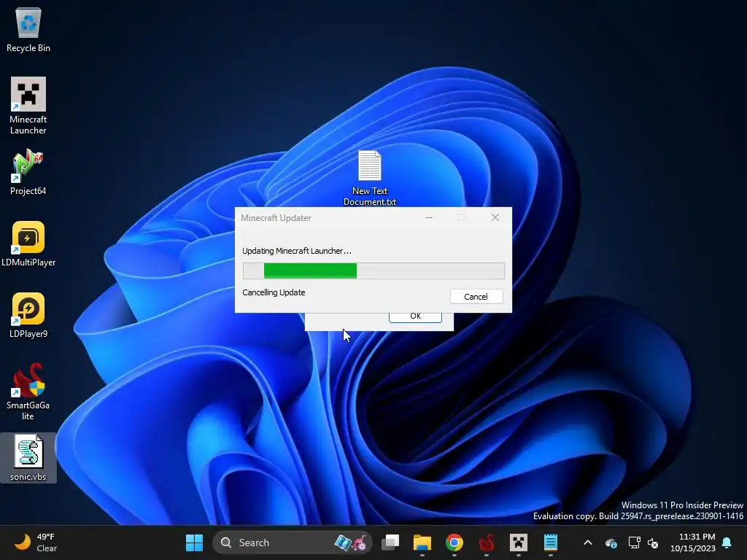This screenshot has width=747, height=560.
Task: Open the Windows Start menu
Action: [194, 542]
